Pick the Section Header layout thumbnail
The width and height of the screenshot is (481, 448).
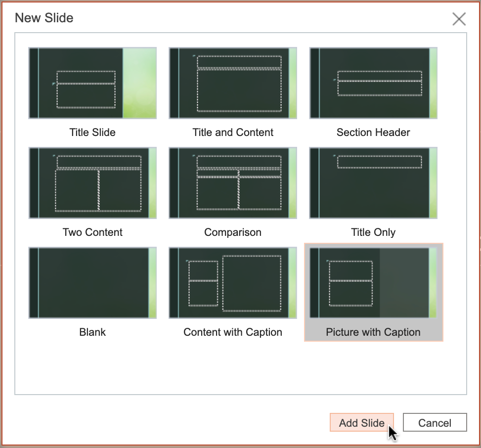pos(373,83)
